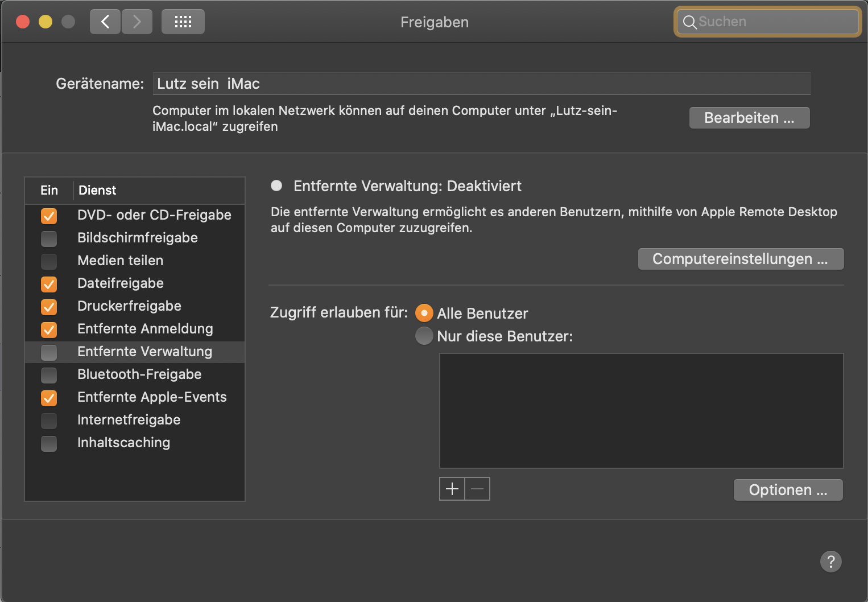
Task: Click the Entfernte Verwaltung: Deaktiviert status text
Action: click(407, 186)
